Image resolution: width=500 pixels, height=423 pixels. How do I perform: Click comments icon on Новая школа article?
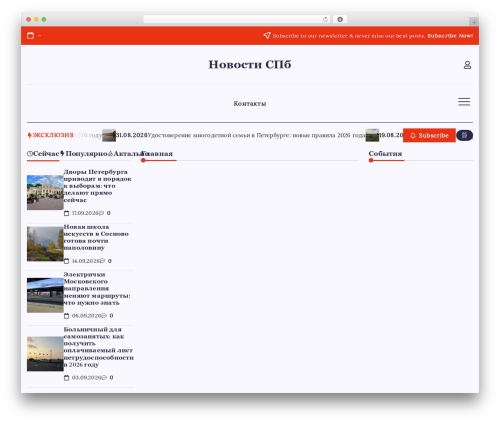tap(103, 261)
